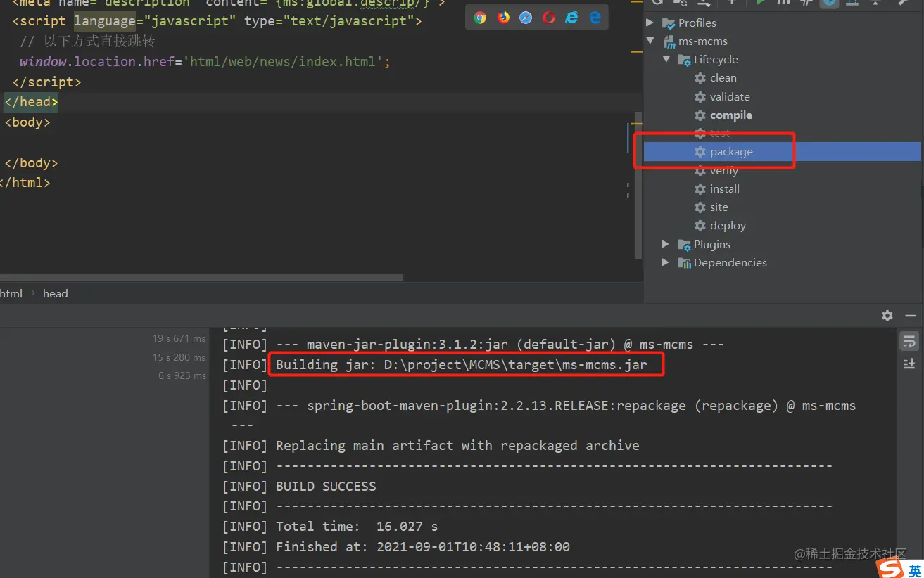Open the Run panel gear settings
This screenshot has width=924, height=578.
(887, 316)
